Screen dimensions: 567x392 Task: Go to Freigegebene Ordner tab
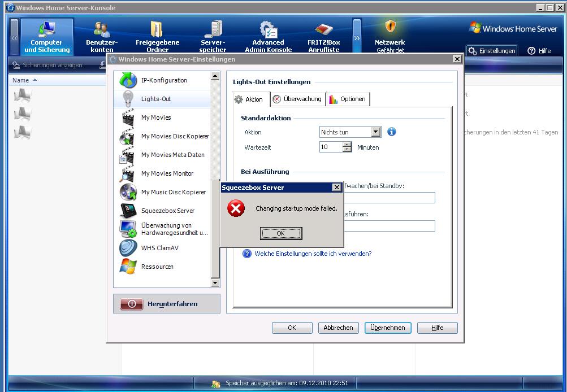(157, 37)
